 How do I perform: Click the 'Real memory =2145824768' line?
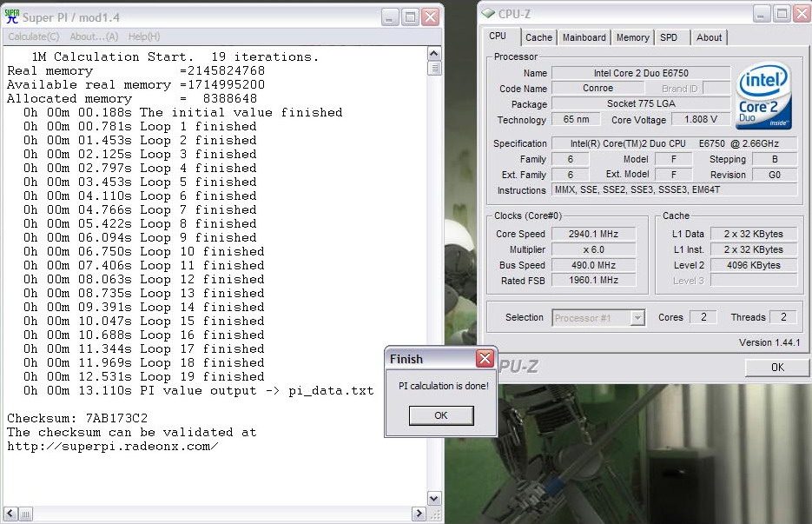click(x=135, y=71)
